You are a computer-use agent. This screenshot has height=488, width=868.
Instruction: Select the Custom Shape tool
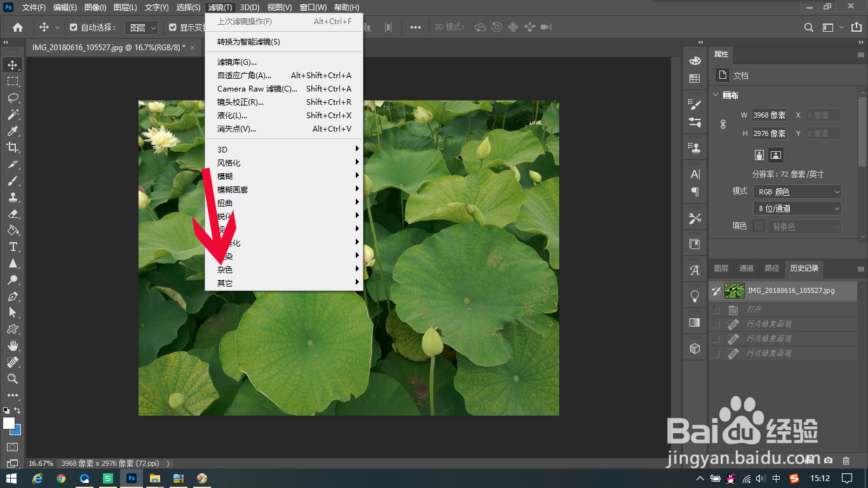(12, 329)
